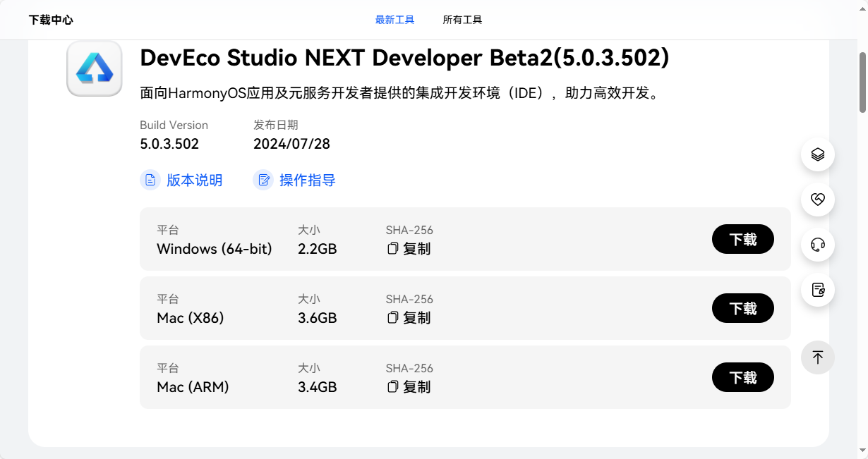Screen dimensions: 868x459
Task: Click the Build Version label
Action: point(174,125)
